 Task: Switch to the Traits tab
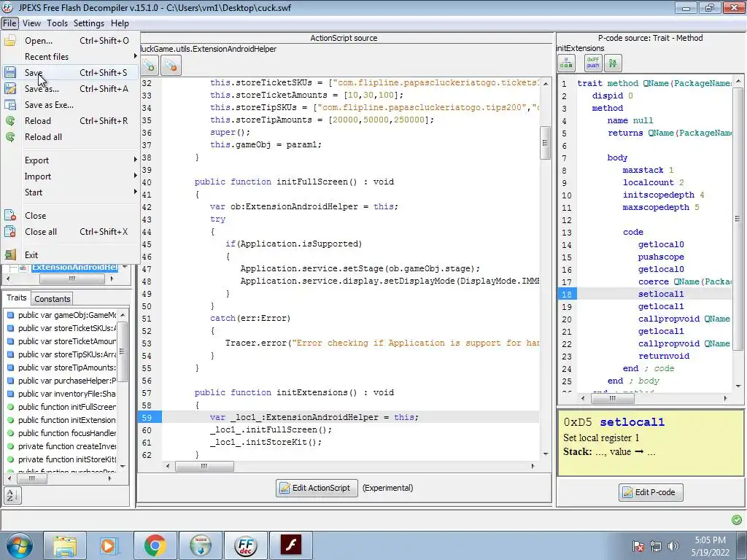[17, 297]
